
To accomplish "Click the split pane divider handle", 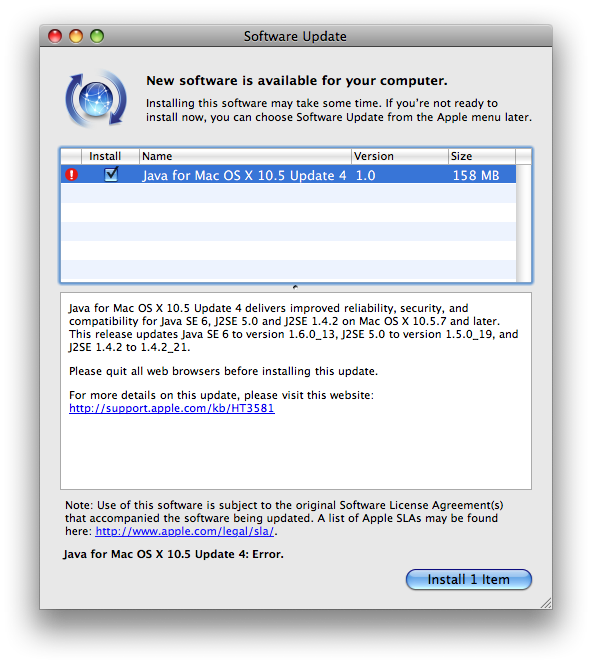I will (x=295, y=288).
